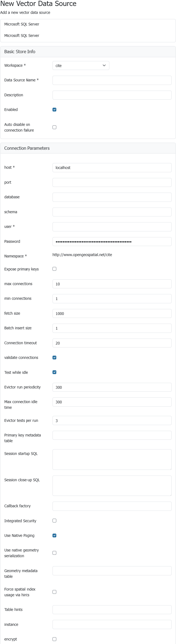Uncheck the Enabled checkbox
The image size is (176, 644).
pos(54,110)
